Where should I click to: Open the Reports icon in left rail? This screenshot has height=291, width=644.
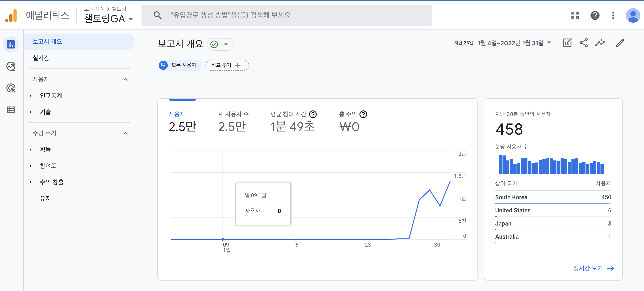point(11,44)
